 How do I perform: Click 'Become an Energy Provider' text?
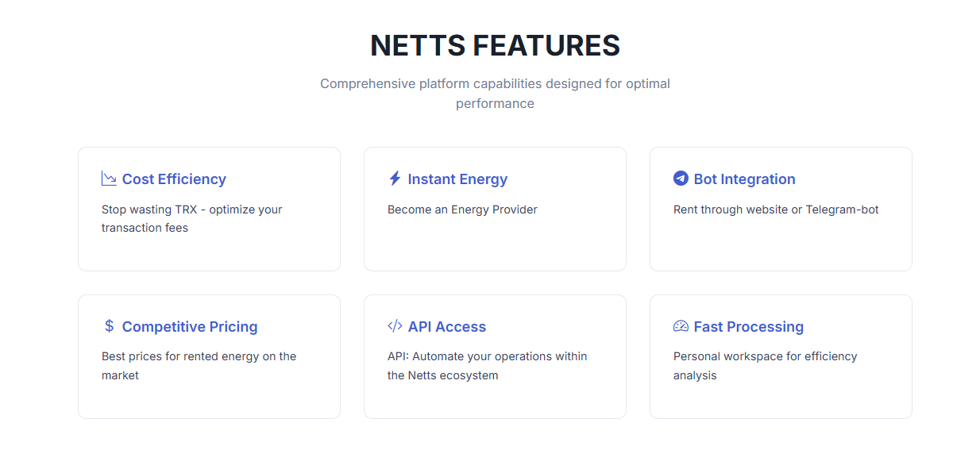pos(462,209)
